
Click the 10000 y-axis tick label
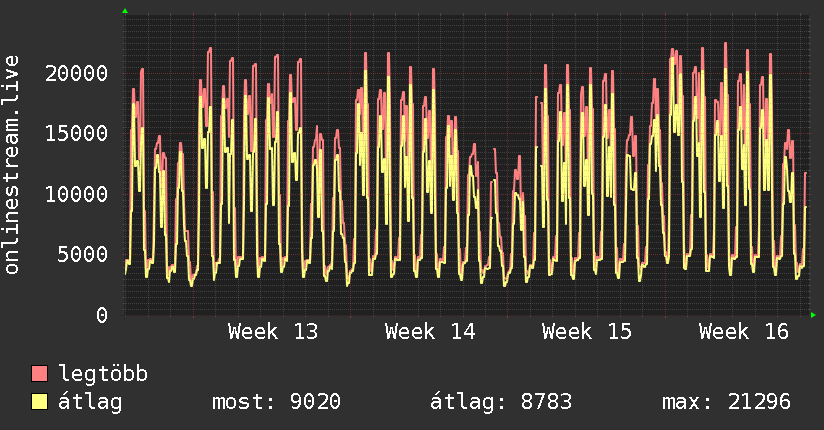click(x=76, y=194)
